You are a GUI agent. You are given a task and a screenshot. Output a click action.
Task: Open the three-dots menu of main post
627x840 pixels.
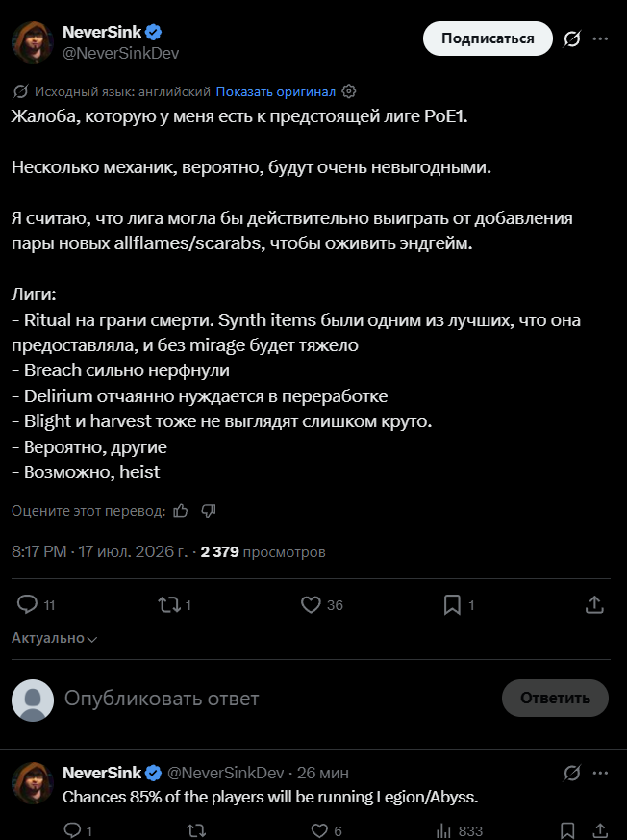point(600,38)
